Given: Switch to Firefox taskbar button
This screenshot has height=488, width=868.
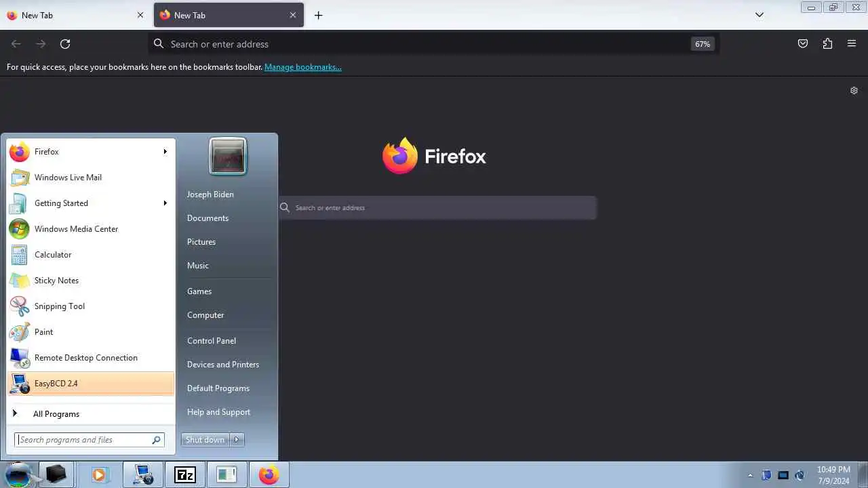Looking at the screenshot, I should (x=269, y=475).
